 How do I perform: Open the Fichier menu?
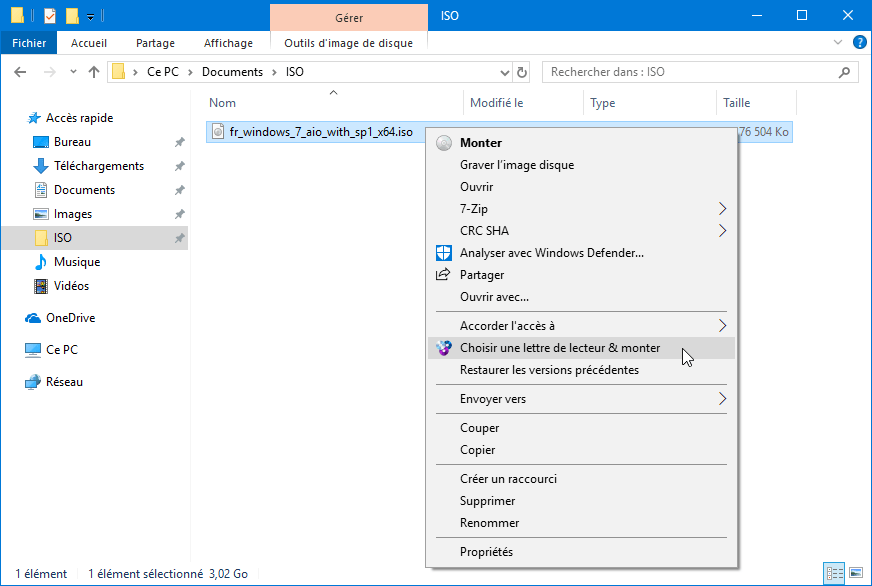click(29, 43)
